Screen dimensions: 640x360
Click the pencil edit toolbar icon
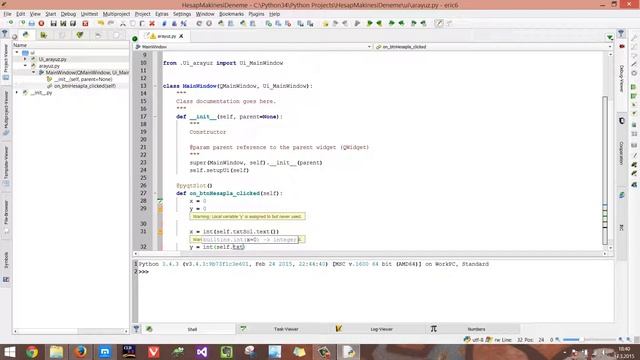point(439,23)
